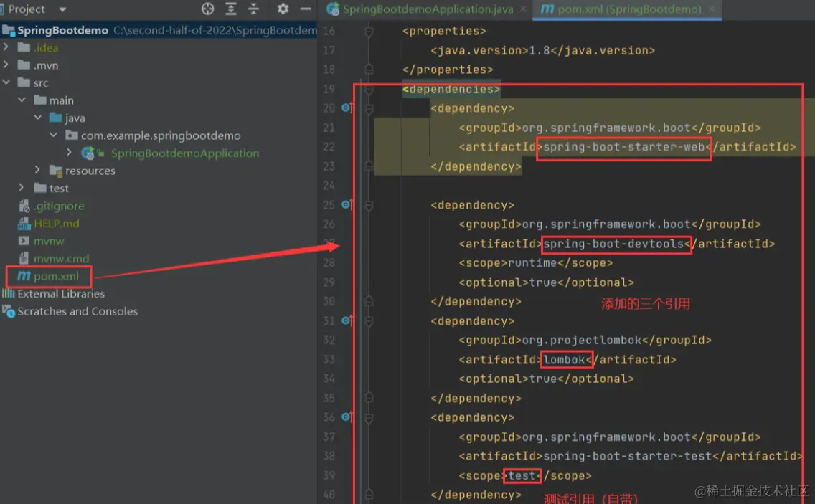Image resolution: width=815 pixels, height=504 pixels.
Task: Click the runtime scope text on line 28
Action: click(x=532, y=263)
